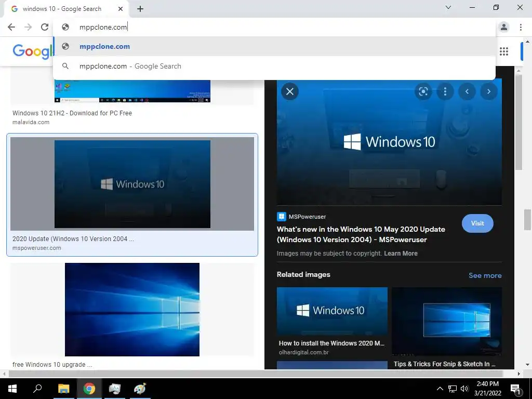
Task: Select mppclone.com - Google Search suggestion
Action: 274,66
